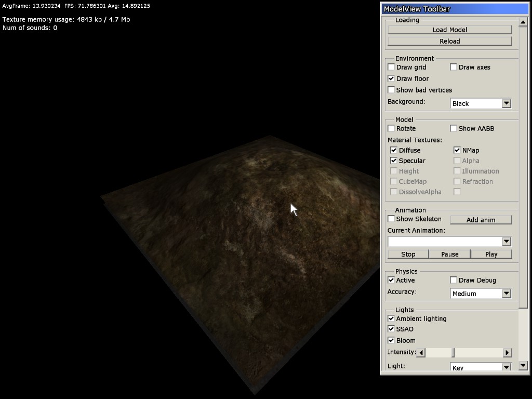Enable the Draw grid checkbox
This screenshot has width=532, height=399.
coord(391,67)
